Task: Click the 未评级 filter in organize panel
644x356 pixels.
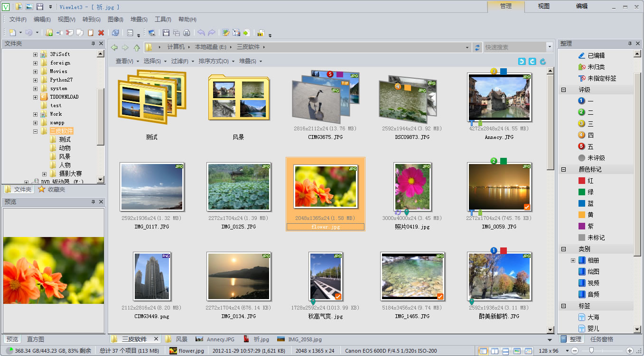Action: click(596, 158)
